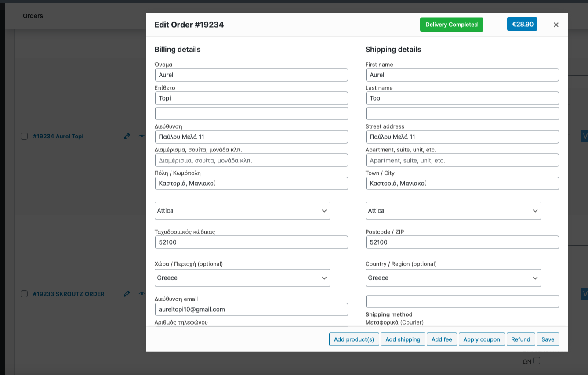Edit SKROUTZ ORDER using the pencil icon
This screenshot has height=375, width=588.
point(127,294)
